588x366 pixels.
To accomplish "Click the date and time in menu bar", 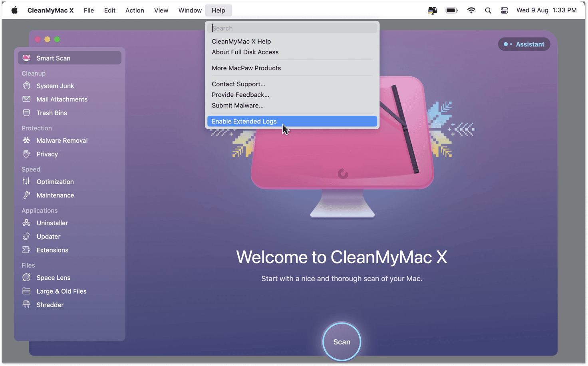I will click(x=546, y=10).
